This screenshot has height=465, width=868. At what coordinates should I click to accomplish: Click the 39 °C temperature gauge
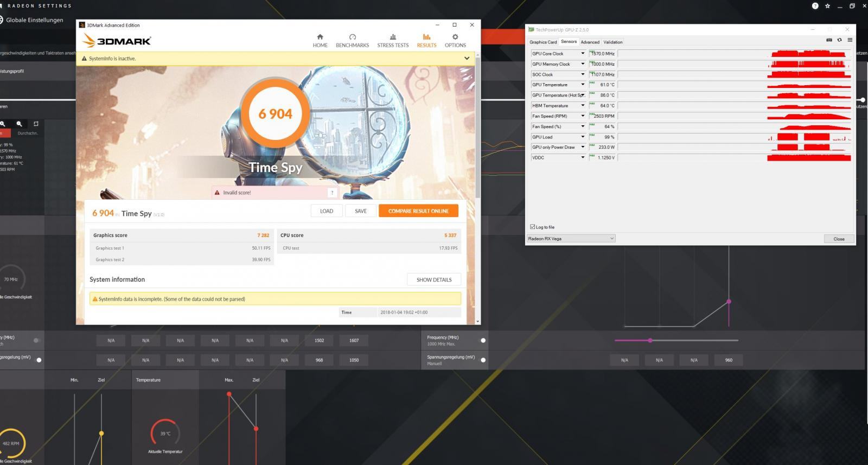[x=165, y=434]
